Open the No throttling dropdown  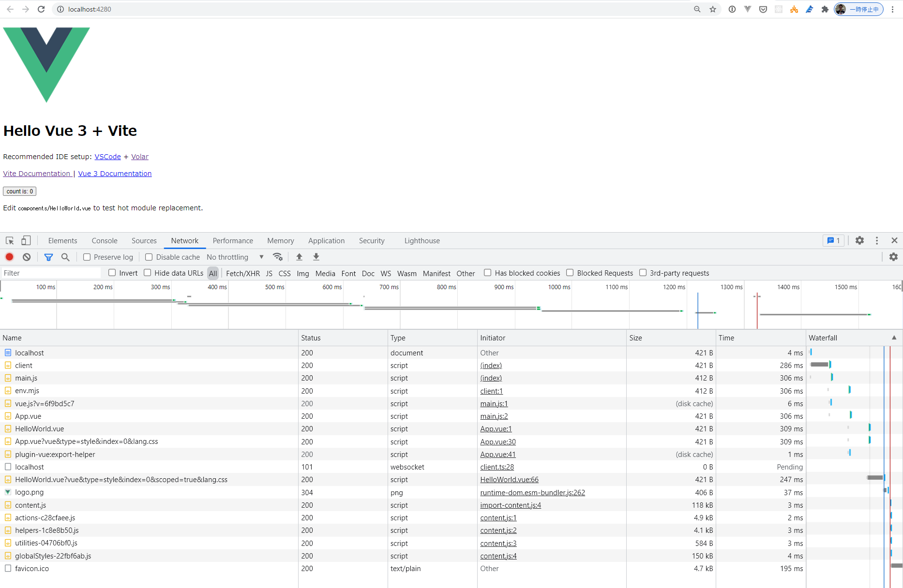coord(234,257)
